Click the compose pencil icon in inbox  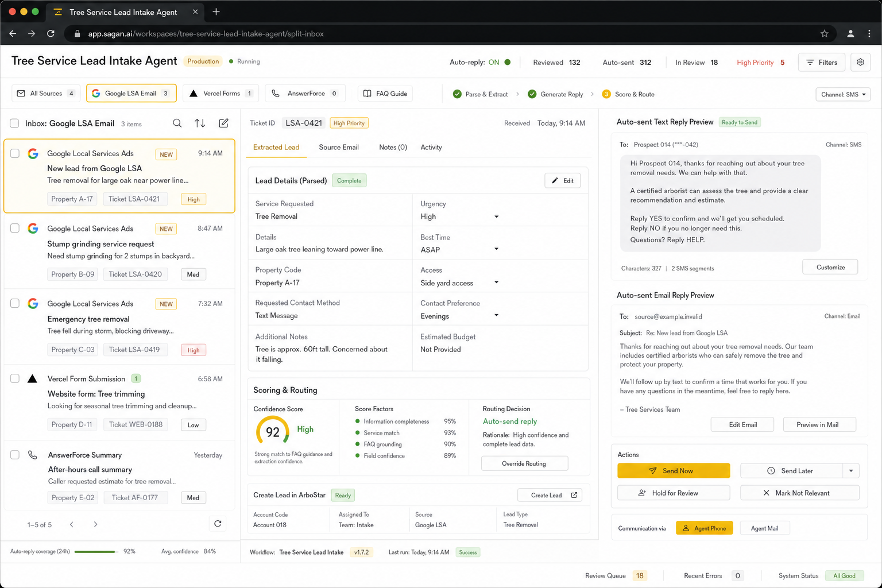point(224,123)
